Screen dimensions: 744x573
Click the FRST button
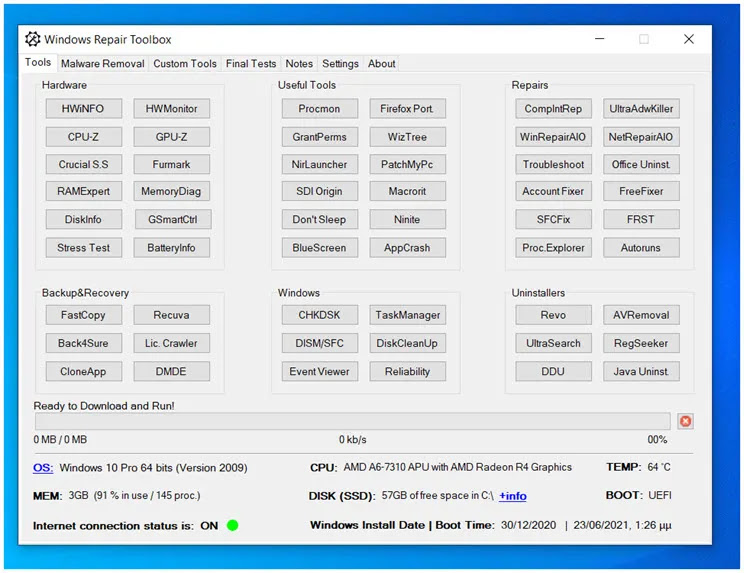641,220
